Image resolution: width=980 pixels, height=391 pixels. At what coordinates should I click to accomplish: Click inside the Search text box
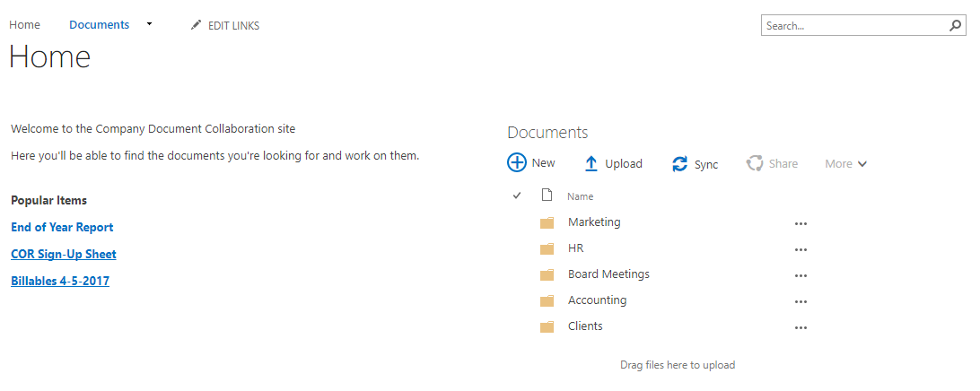pos(853,26)
